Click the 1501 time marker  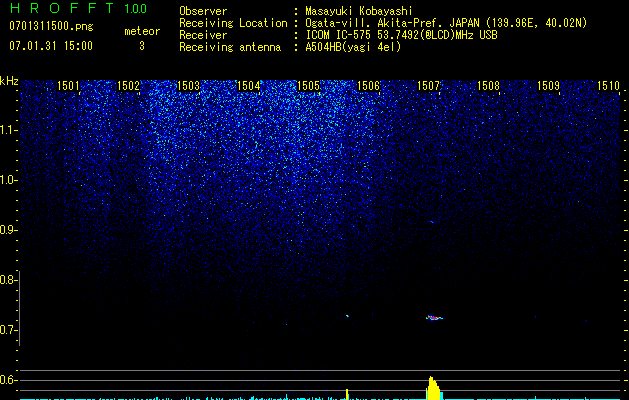point(68,86)
